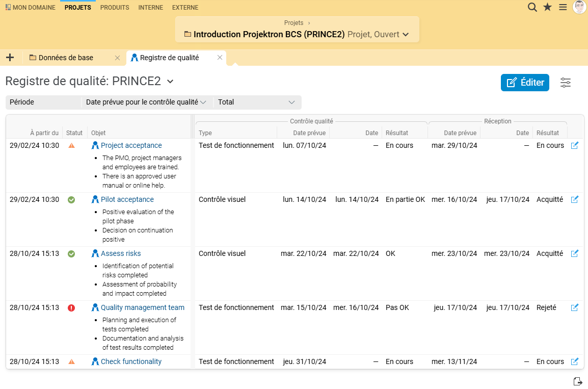Switch to the Registre de qualité tab
Viewport: 588px width, 389px height.
(x=169, y=58)
